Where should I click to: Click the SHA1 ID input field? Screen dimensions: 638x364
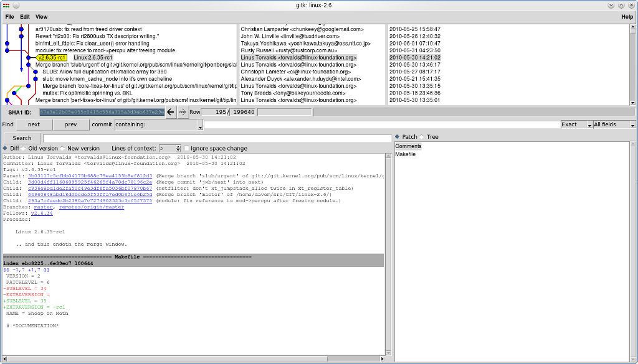[x=102, y=112]
